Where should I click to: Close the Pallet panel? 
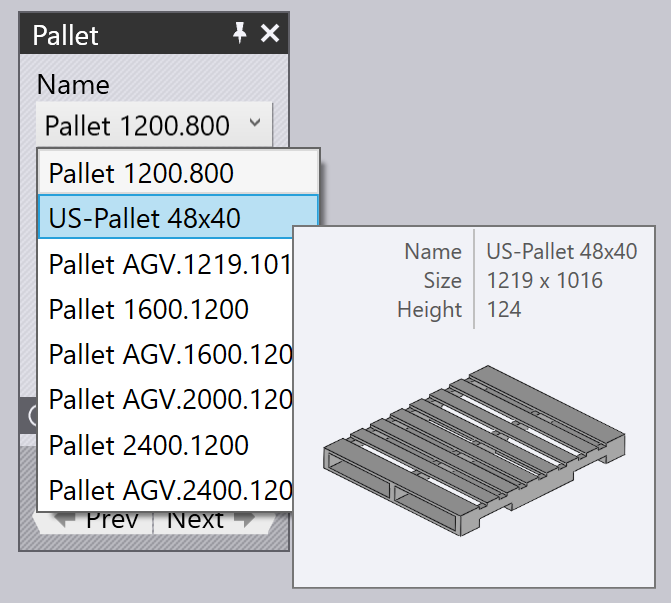(270, 33)
